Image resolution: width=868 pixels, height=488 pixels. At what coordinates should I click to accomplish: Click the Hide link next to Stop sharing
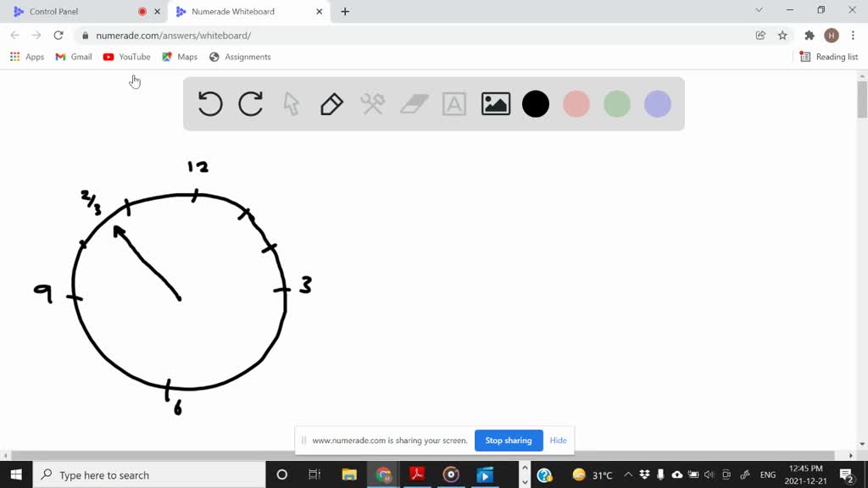click(558, 441)
